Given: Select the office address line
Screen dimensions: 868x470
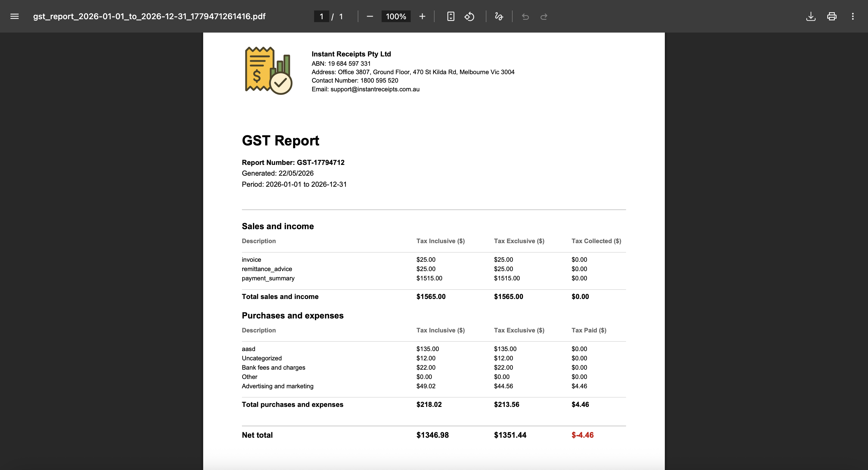Looking at the screenshot, I should coord(413,72).
